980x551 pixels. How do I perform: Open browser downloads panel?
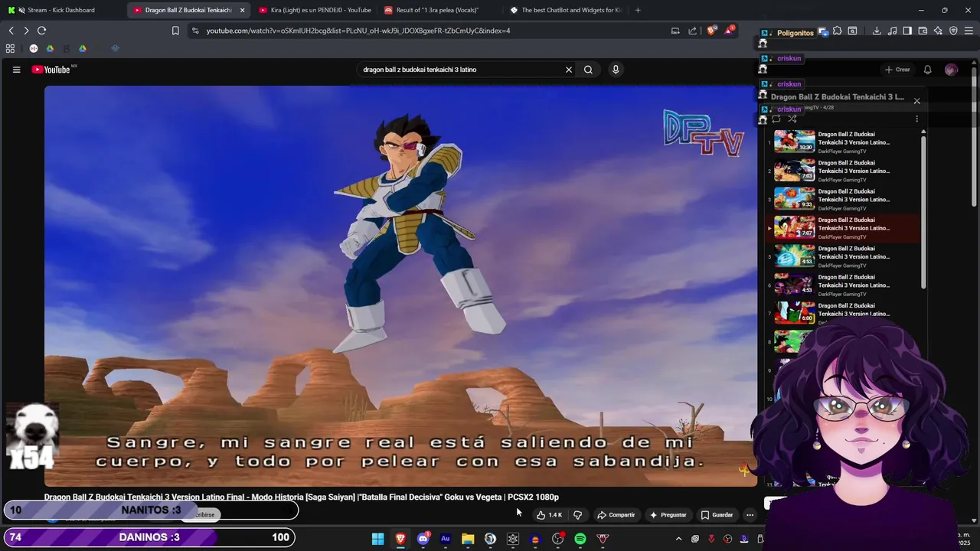pos(877,31)
